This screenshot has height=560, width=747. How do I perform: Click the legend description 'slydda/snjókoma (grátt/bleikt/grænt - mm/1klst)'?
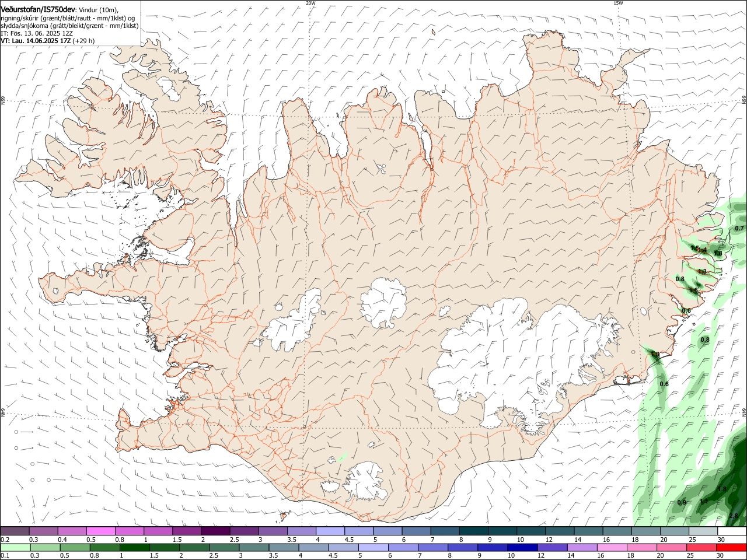point(69,26)
